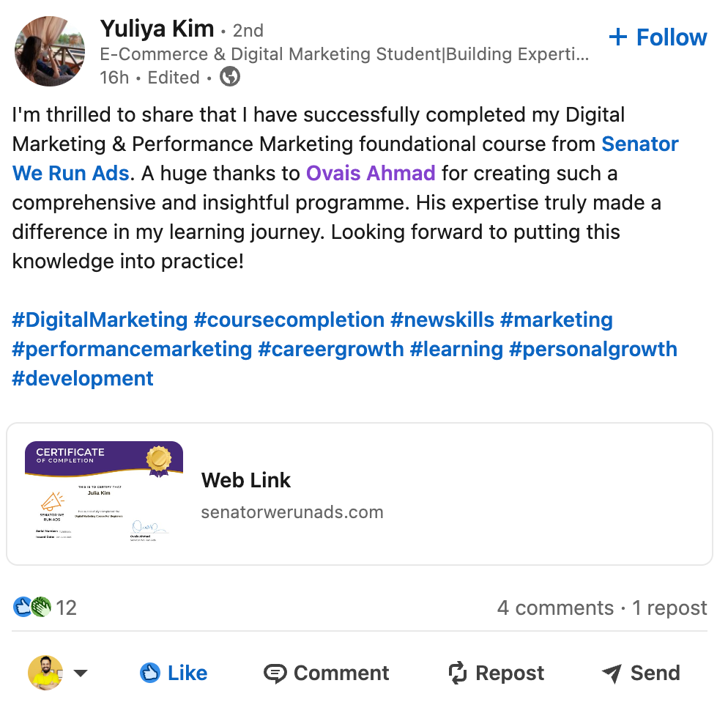View the 4 comments

[554, 608]
